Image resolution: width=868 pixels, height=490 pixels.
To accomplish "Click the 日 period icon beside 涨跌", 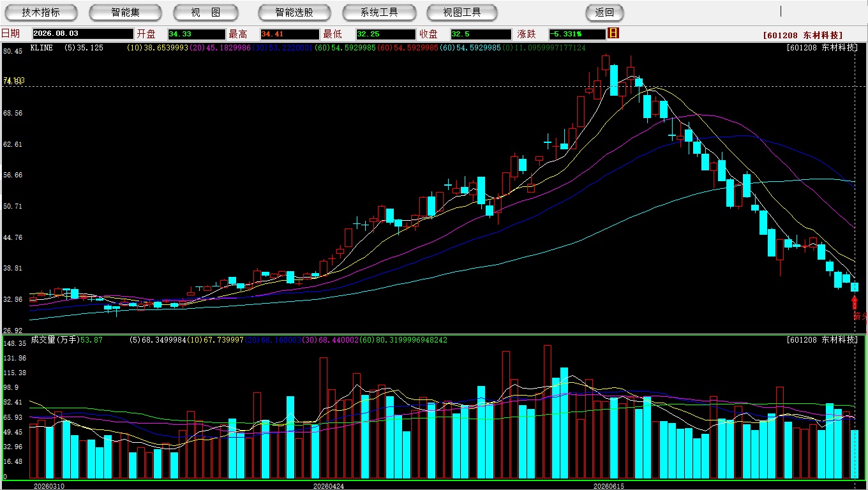I will coord(614,33).
